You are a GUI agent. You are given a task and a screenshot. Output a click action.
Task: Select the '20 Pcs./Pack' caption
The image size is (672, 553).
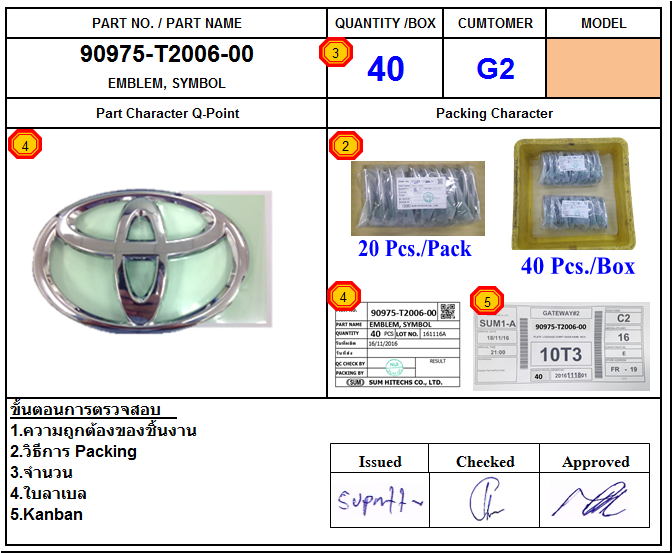[415, 248]
